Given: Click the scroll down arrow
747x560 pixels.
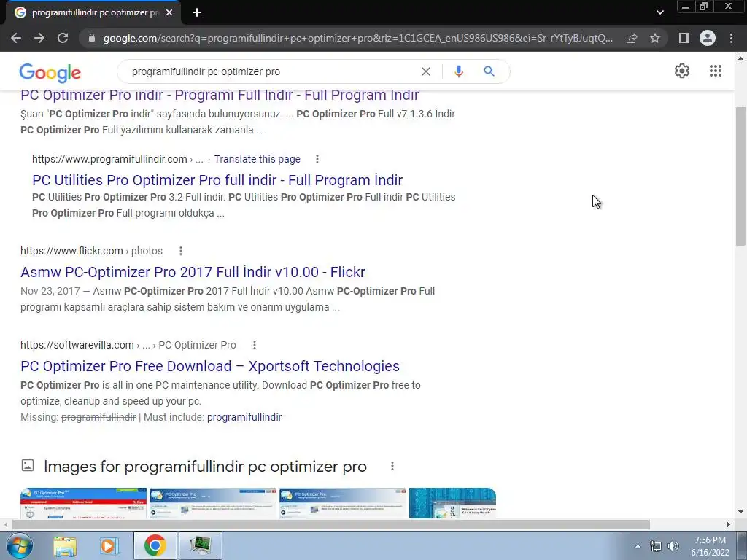Looking at the screenshot, I should click(740, 513).
